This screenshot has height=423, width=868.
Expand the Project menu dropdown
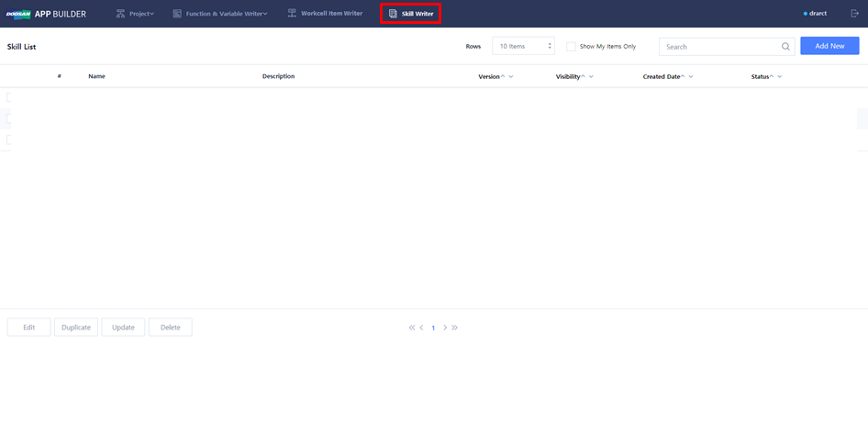tap(136, 14)
